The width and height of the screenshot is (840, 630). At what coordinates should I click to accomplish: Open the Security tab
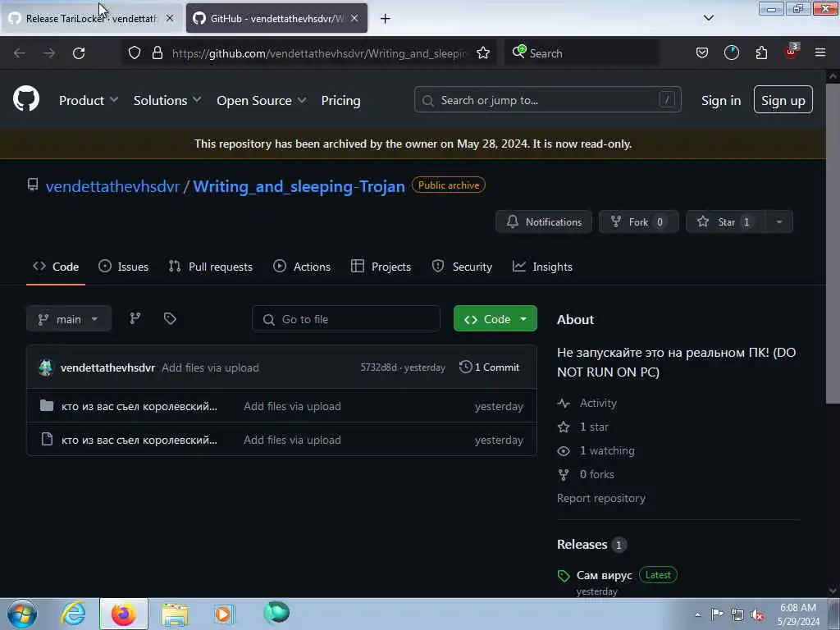coord(462,267)
